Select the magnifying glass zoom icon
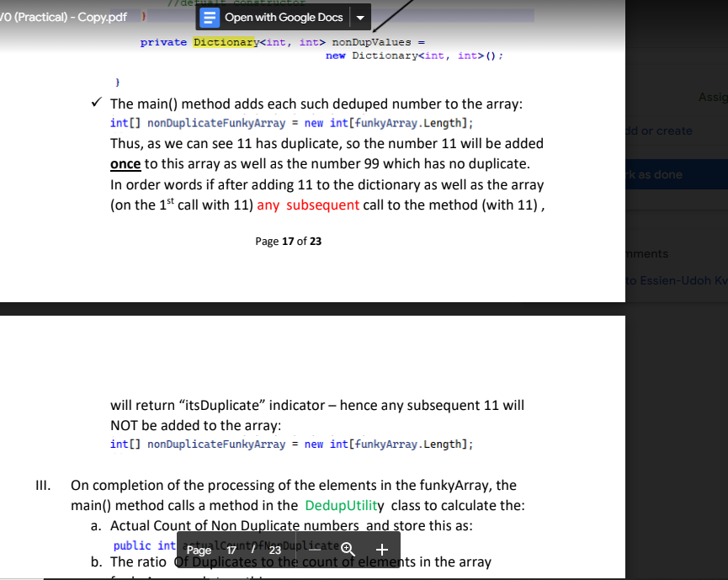Screen dimensions: 728x580 point(348,549)
